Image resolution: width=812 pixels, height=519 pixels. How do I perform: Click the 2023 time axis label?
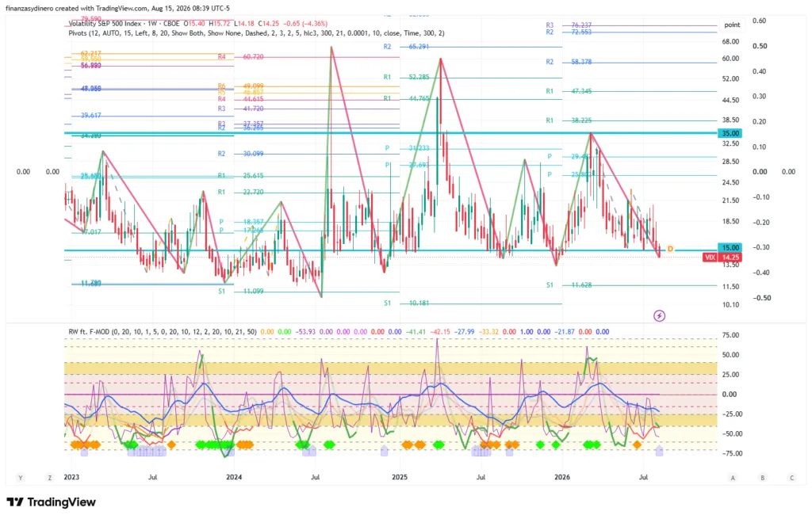pos(71,477)
